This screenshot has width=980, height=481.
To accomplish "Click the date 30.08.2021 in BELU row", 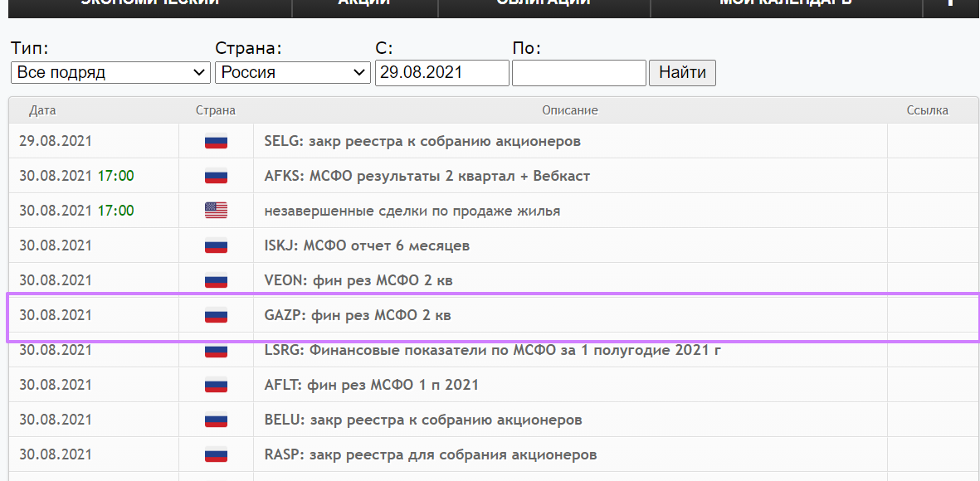I will click(x=55, y=420).
